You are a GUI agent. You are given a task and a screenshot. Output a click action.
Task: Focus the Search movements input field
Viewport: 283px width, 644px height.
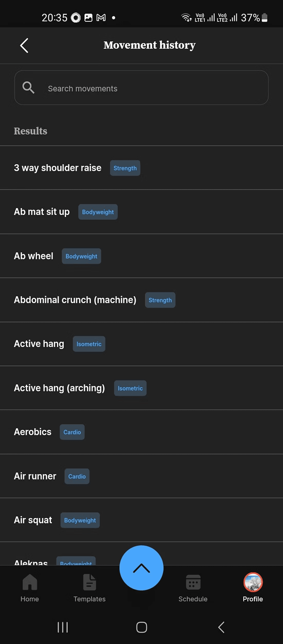tap(154, 88)
